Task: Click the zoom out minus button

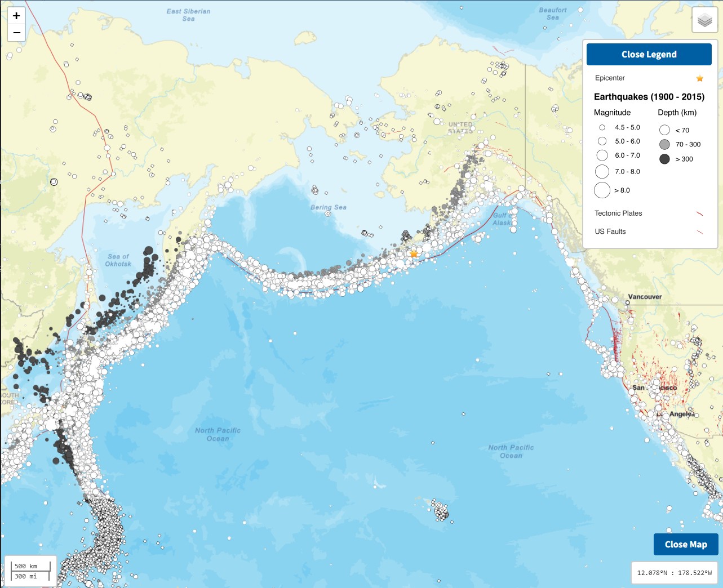Action: click(x=16, y=33)
